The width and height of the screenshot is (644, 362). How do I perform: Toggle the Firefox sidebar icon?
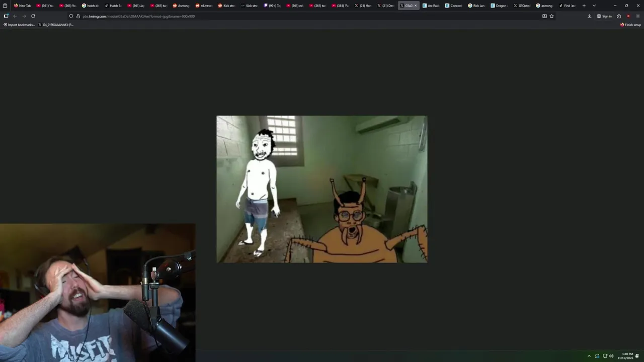coord(6,16)
